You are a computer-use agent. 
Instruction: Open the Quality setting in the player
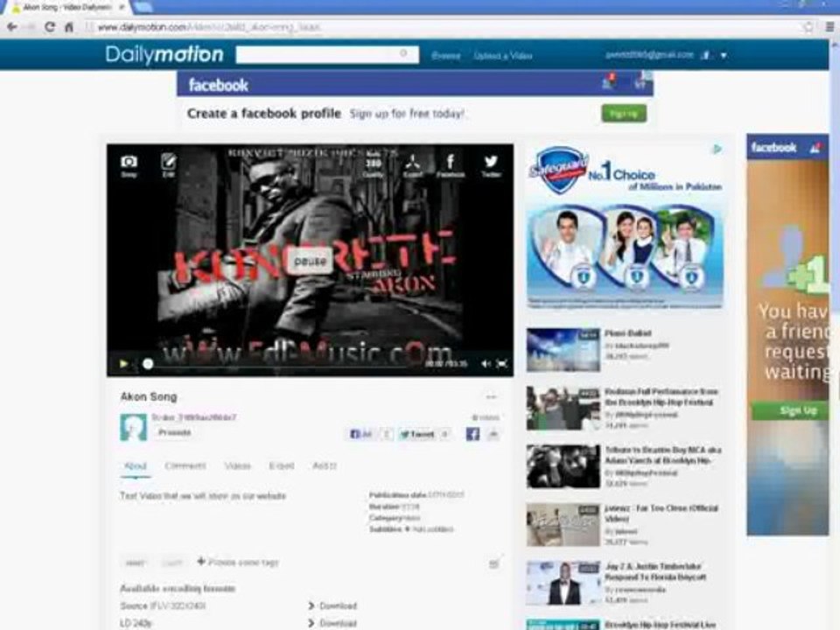pos(374,165)
